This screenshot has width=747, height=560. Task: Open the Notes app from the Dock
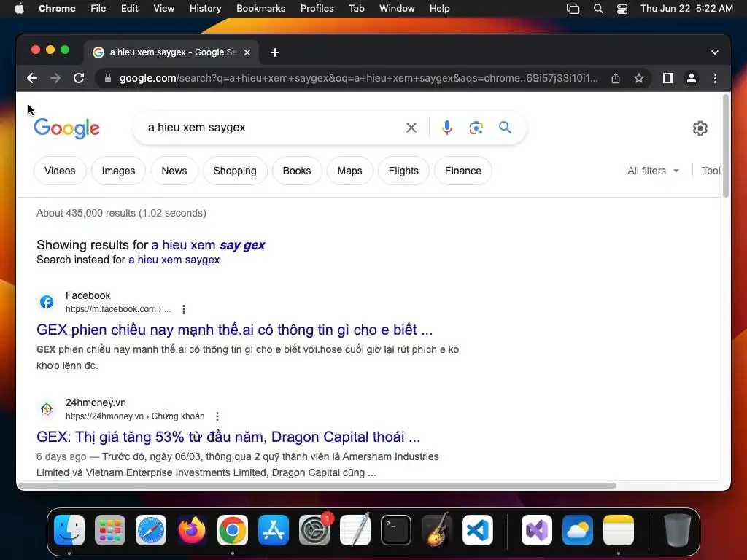click(619, 530)
